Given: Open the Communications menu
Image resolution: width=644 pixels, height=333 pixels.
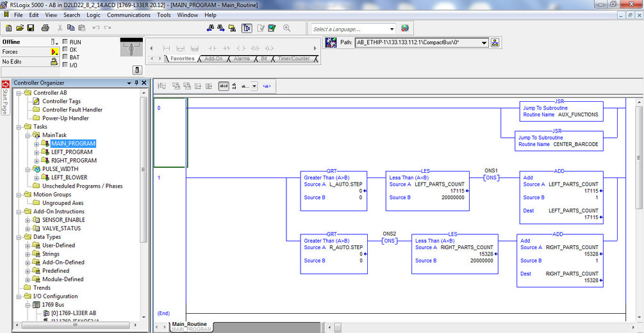Looking at the screenshot, I should pyautogui.click(x=129, y=15).
